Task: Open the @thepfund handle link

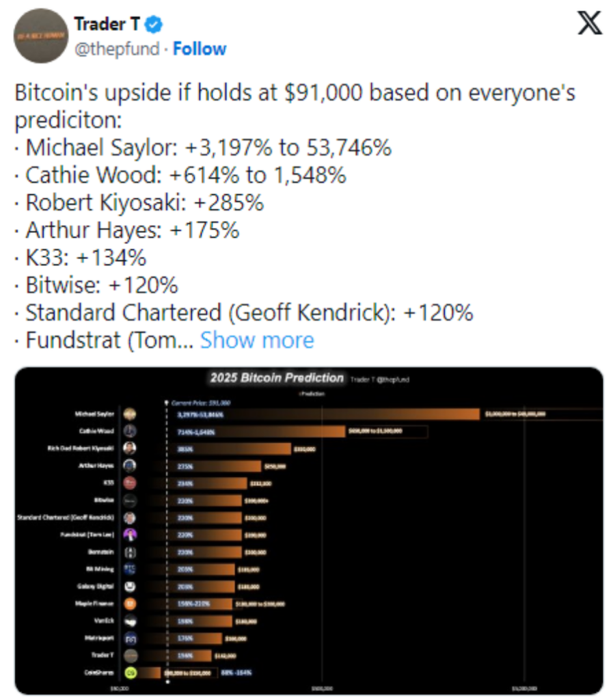Action: (x=117, y=49)
